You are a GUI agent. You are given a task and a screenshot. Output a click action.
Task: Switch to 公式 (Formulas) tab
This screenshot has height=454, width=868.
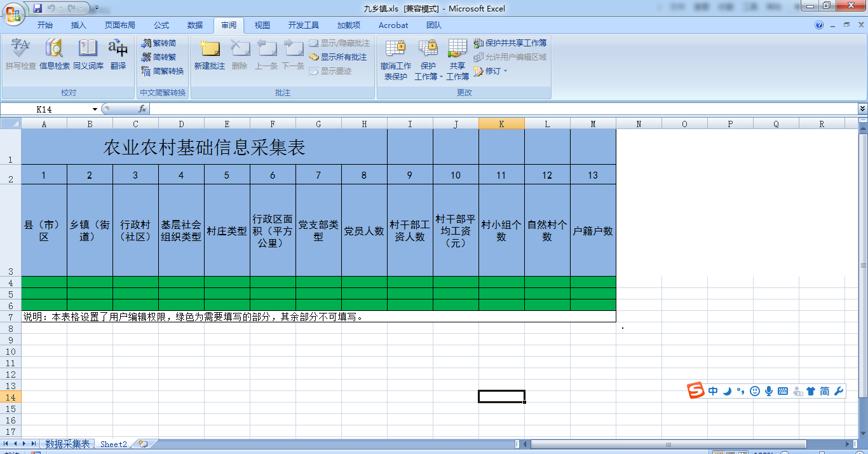coord(161,25)
